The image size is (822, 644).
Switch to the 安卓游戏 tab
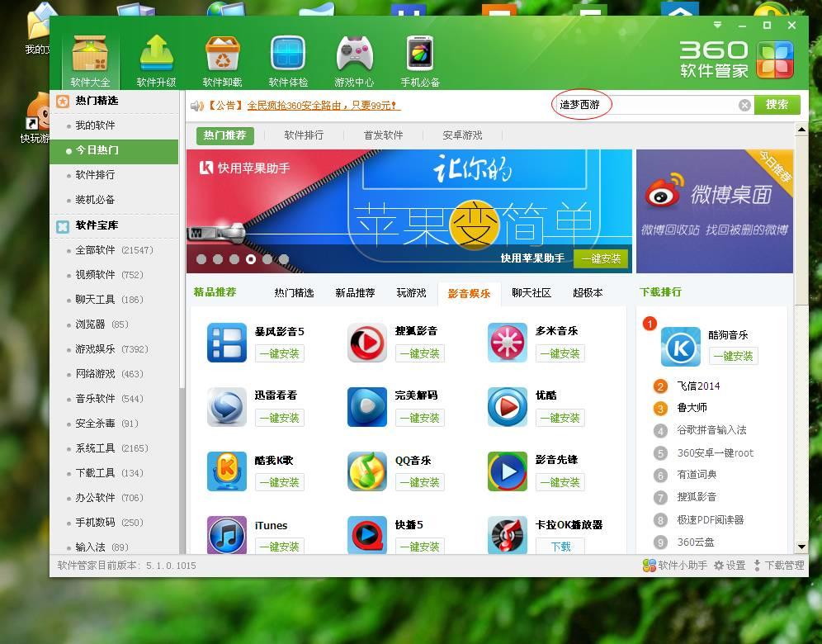(462, 135)
